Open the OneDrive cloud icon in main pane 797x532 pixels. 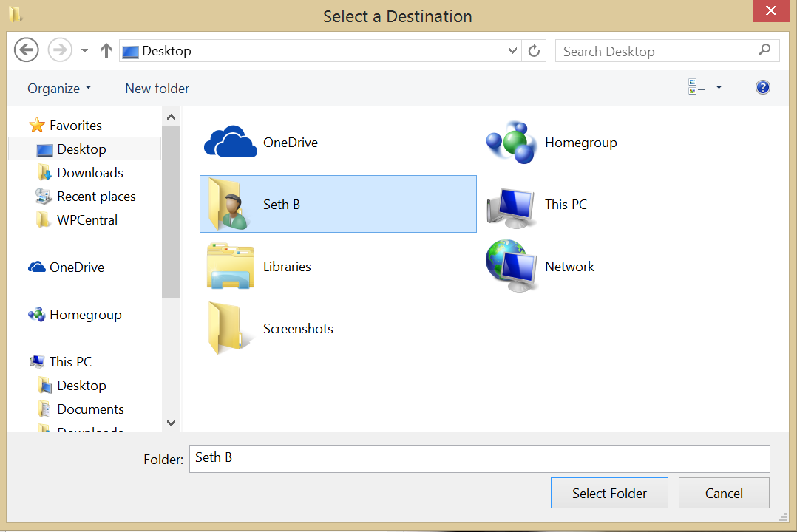click(230, 142)
